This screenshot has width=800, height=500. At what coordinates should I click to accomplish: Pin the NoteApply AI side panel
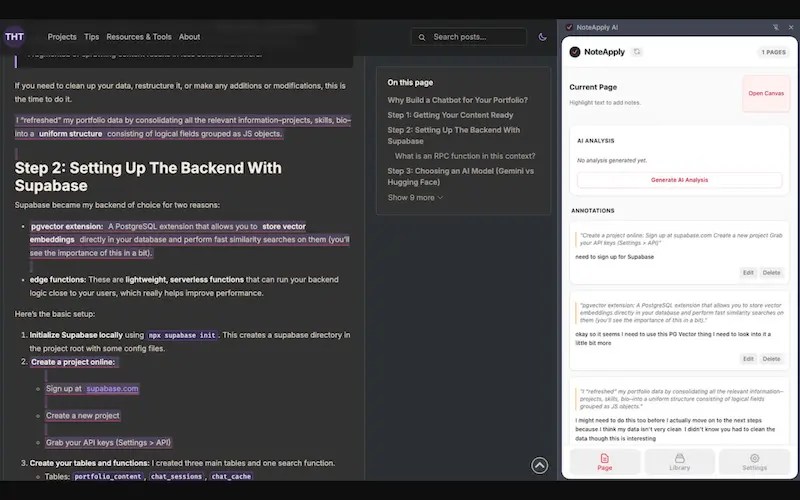[776, 28]
